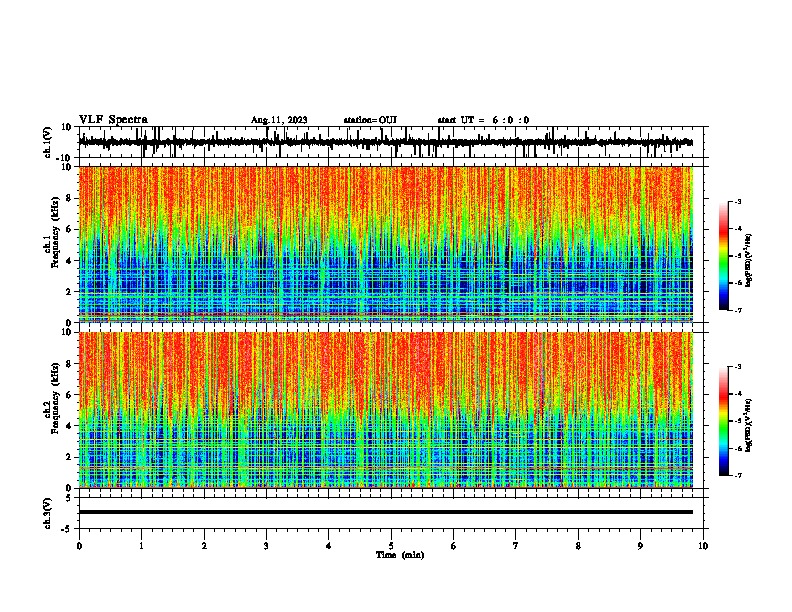Click the "Time (min)" x-axis label
The width and height of the screenshot is (792, 612).
click(x=400, y=555)
